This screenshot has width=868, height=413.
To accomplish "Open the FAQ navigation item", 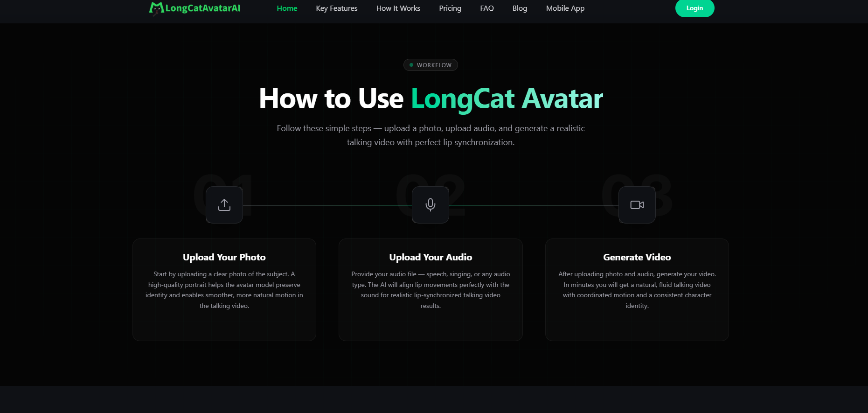I will (487, 8).
